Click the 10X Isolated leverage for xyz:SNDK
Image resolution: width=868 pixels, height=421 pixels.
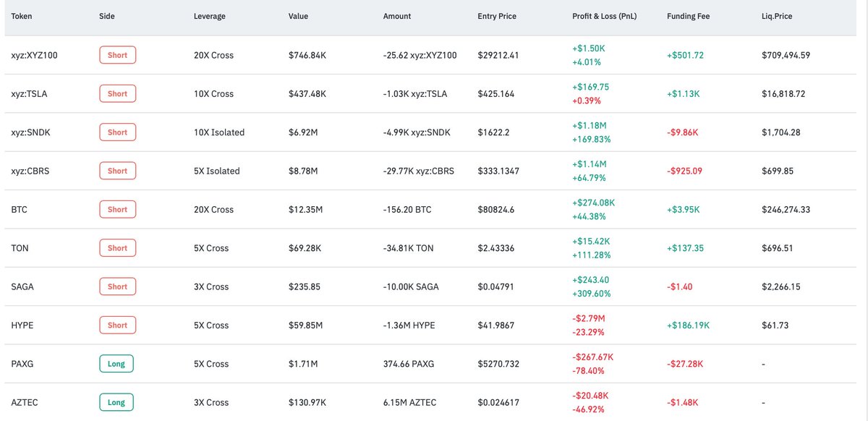point(219,132)
